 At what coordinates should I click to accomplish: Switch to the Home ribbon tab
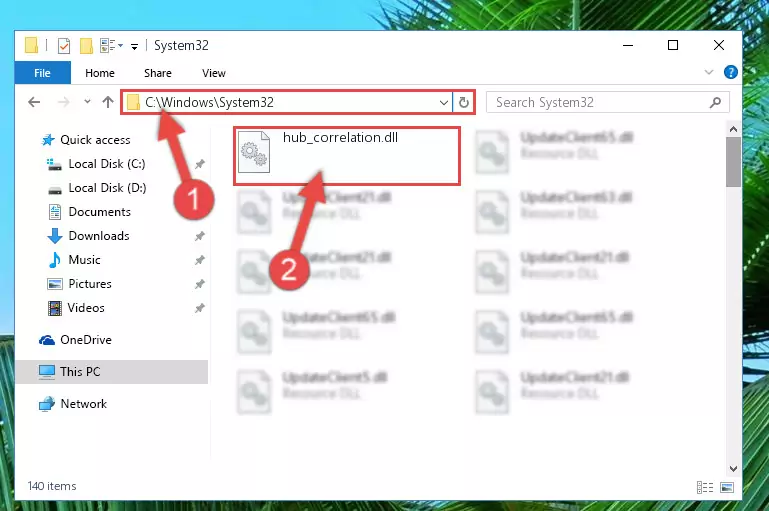pos(100,73)
